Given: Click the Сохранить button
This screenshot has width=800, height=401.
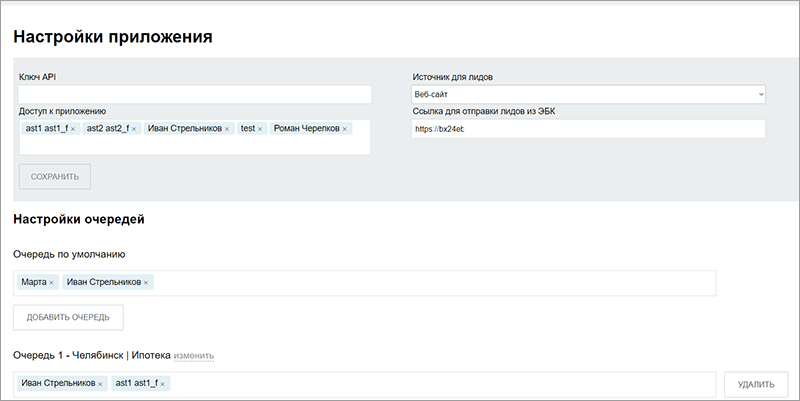Looking at the screenshot, I should pos(54,177).
